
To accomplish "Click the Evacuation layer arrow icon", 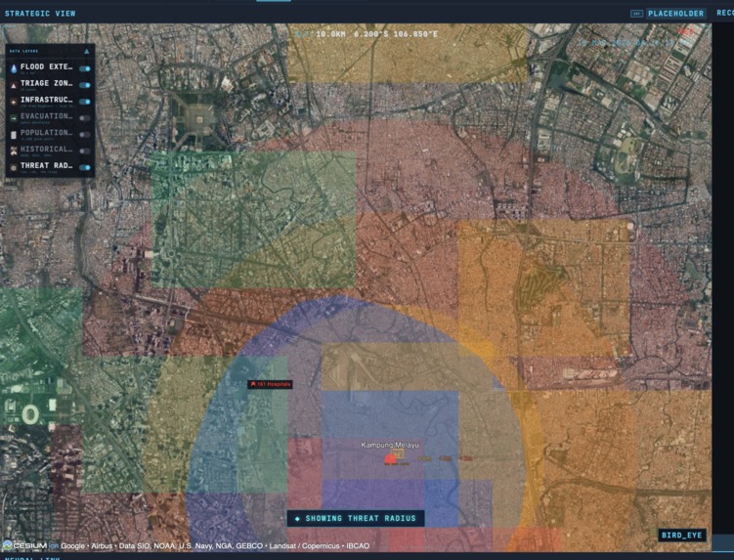I will pos(14,118).
